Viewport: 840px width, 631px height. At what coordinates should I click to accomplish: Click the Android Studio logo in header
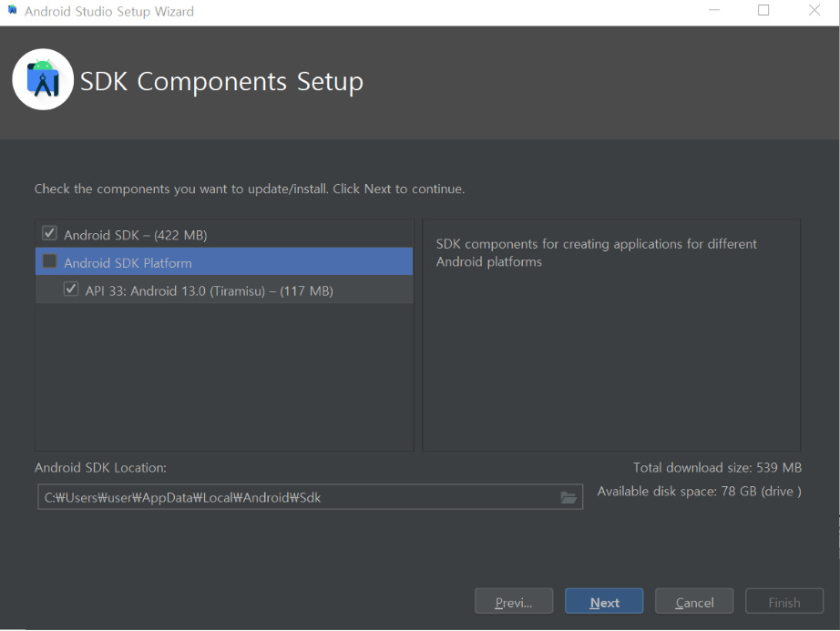(43, 80)
